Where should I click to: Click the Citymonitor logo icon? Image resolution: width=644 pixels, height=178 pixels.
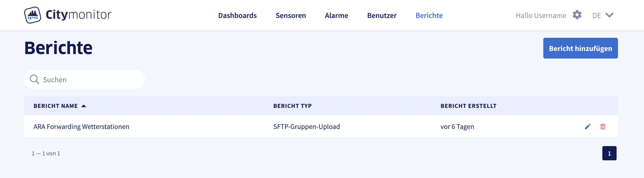click(32, 15)
